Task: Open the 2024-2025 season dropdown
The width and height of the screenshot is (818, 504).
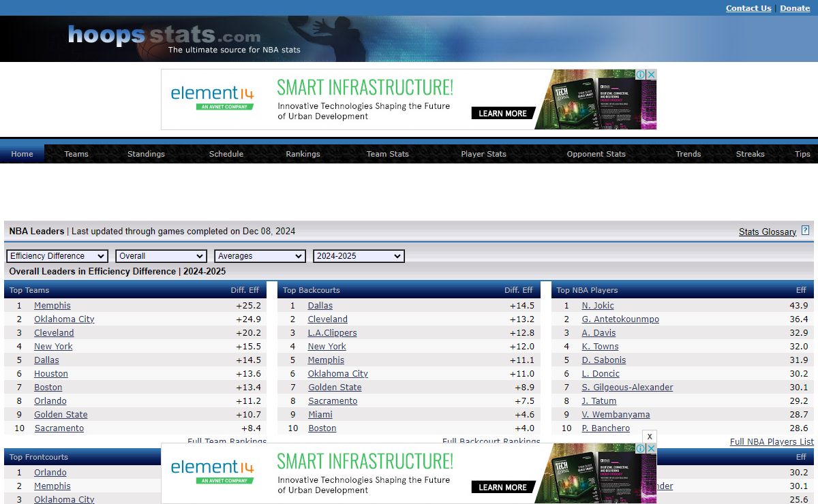Action: [x=359, y=256]
